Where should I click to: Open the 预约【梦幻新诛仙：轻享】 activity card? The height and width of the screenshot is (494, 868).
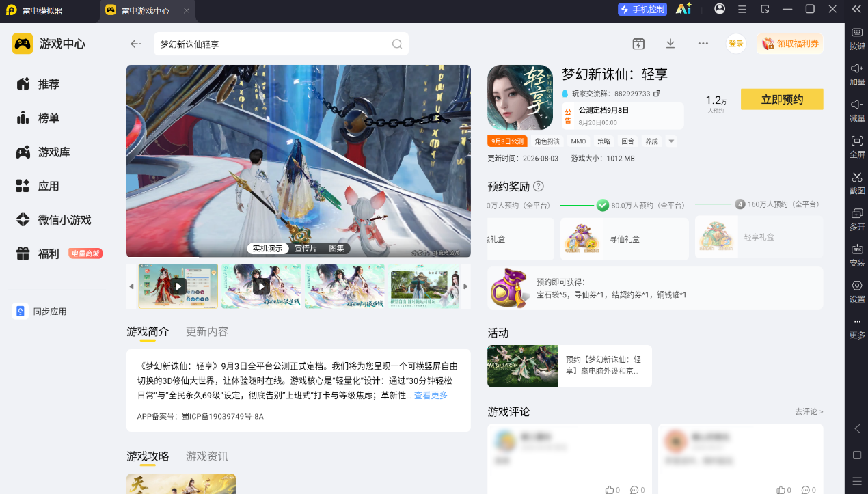569,366
